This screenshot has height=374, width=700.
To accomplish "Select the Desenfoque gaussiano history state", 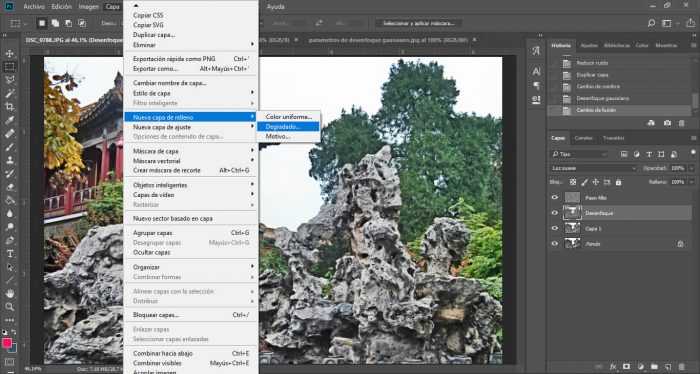I will (621, 98).
